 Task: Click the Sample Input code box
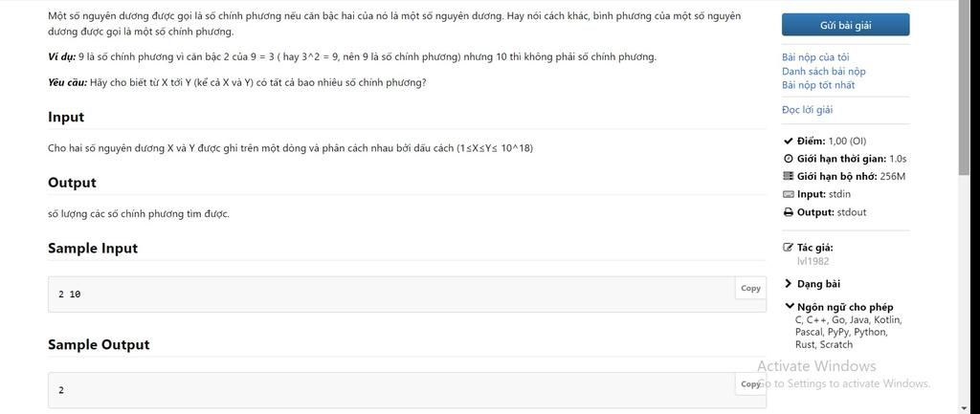[x=407, y=294]
